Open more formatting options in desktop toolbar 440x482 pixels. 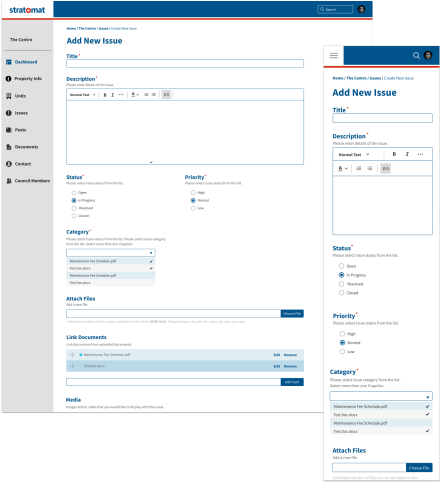[121, 95]
